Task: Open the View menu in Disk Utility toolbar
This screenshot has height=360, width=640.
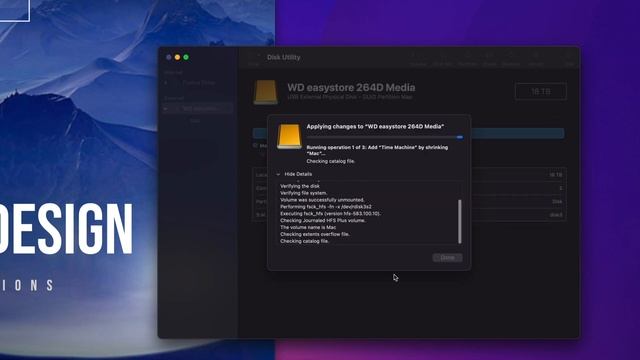Action: tap(253, 58)
